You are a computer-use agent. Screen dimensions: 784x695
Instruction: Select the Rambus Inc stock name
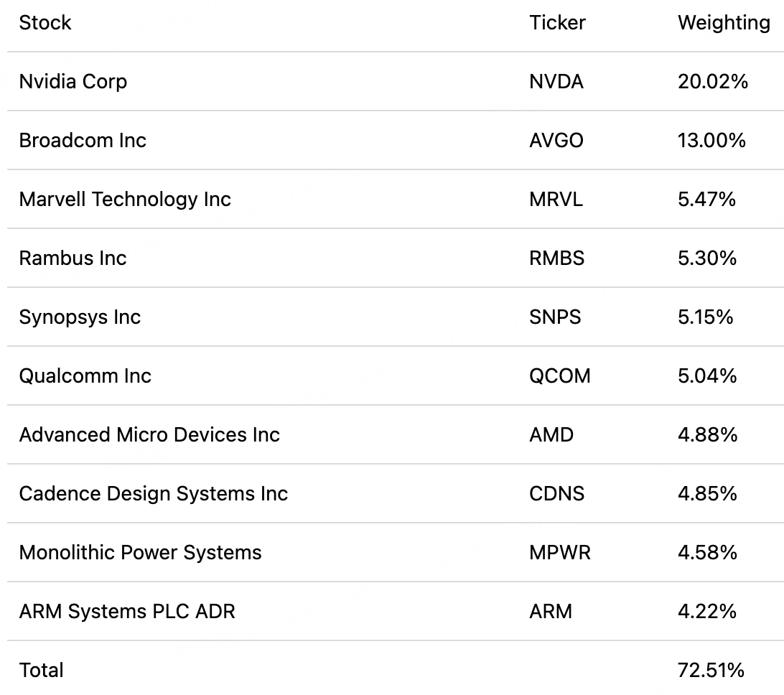coord(73,258)
